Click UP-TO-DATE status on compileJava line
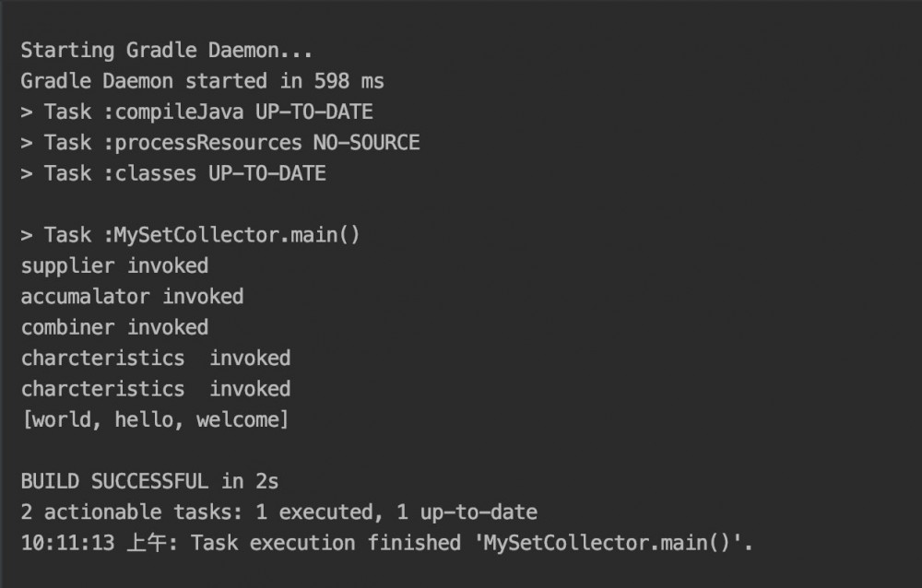 313,112
